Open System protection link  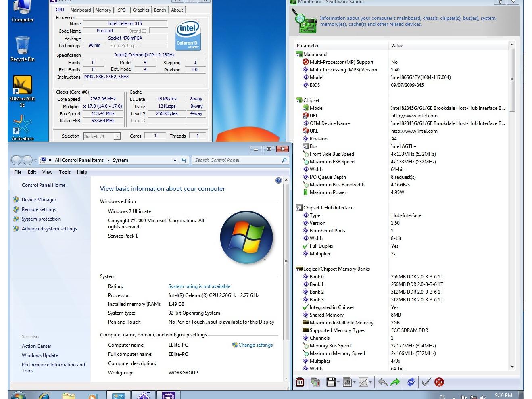[x=41, y=219]
